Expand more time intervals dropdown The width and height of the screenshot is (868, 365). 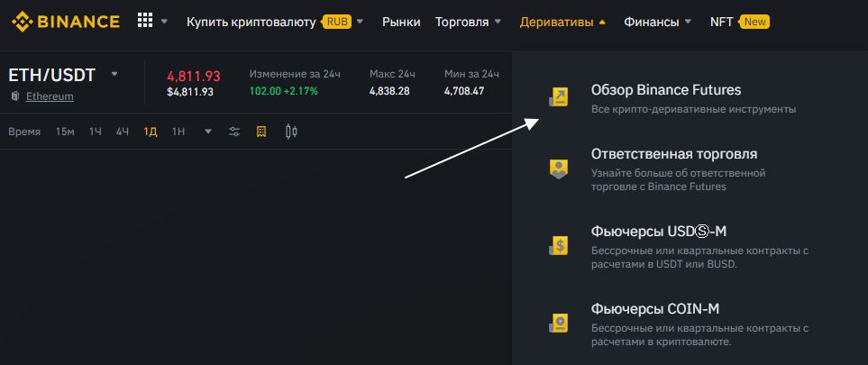[208, 132]
